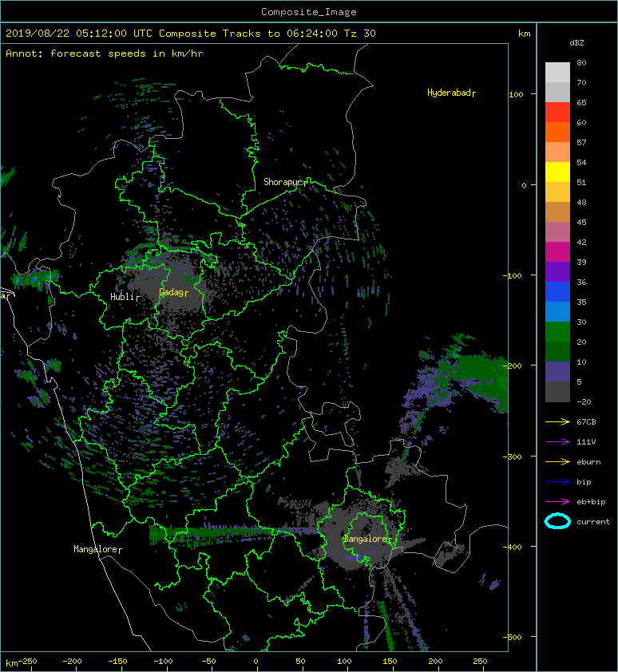
Task: Click the 54 value on dBZ scale
Action: coord(581,163)
